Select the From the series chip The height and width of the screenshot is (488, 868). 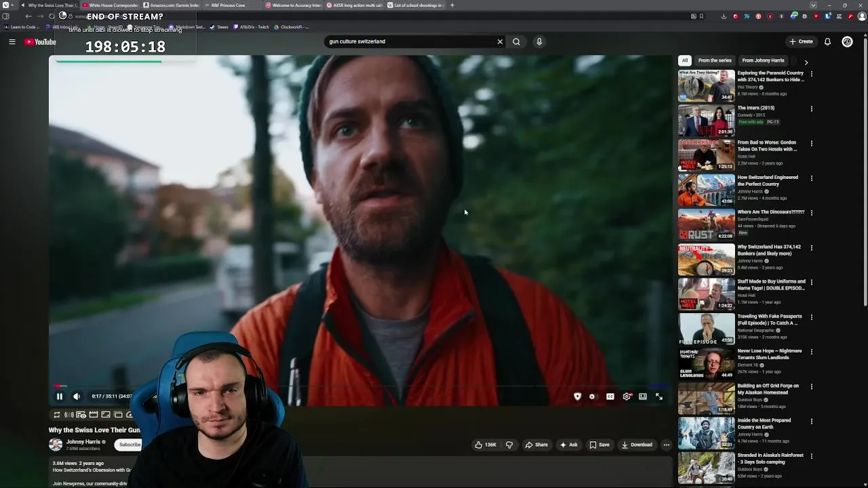pyautogui.click(x=715, y=60)
